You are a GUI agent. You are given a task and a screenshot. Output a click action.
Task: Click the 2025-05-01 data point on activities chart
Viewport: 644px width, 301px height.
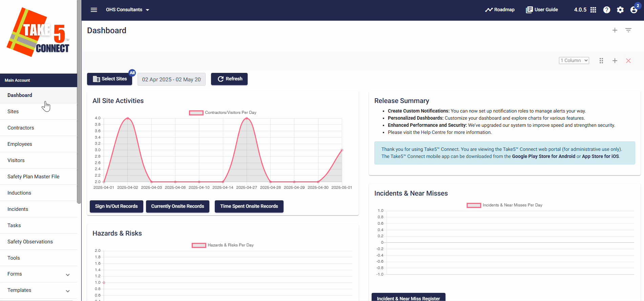tap(342, 150)
